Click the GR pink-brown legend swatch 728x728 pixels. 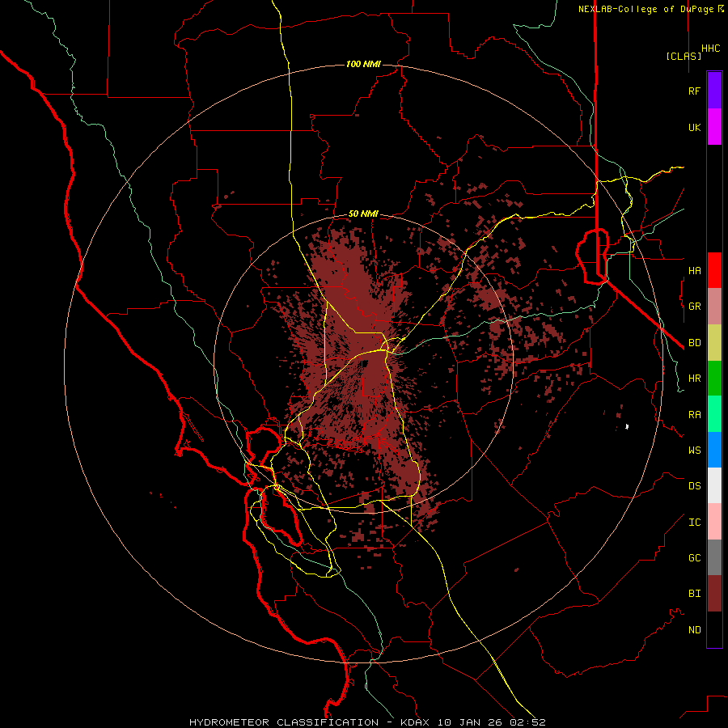coord(714,307)
